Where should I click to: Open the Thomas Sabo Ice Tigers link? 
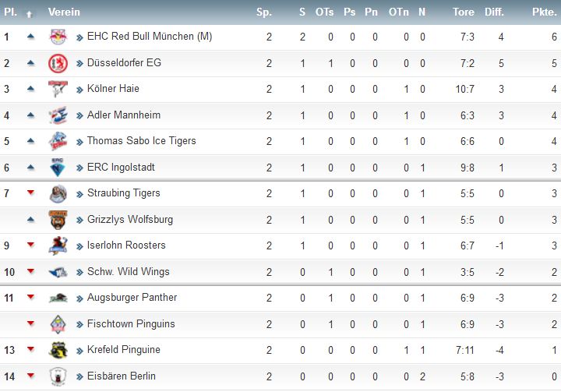coord(141,141)
